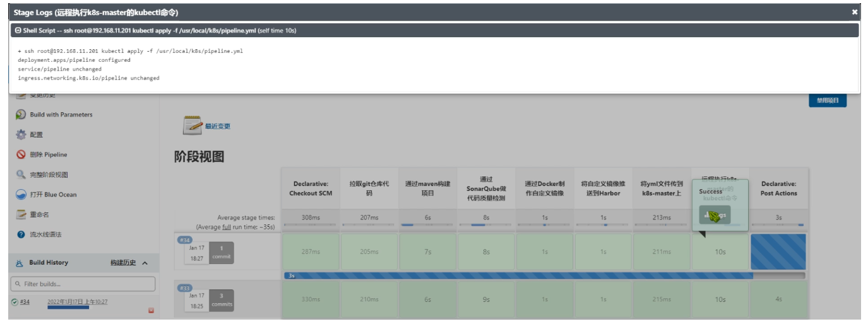Click the Build with Parameters icon
868x324 pixels.
(21, 115)
